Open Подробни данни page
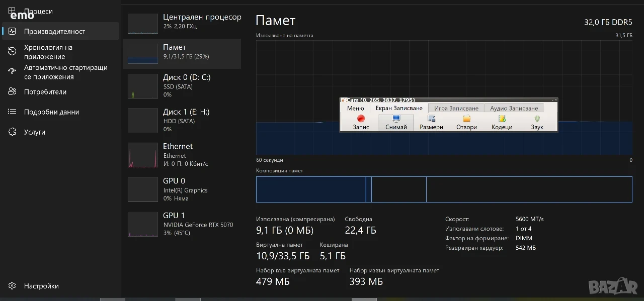Screen dimensions: 644x301 click(60, 112)
